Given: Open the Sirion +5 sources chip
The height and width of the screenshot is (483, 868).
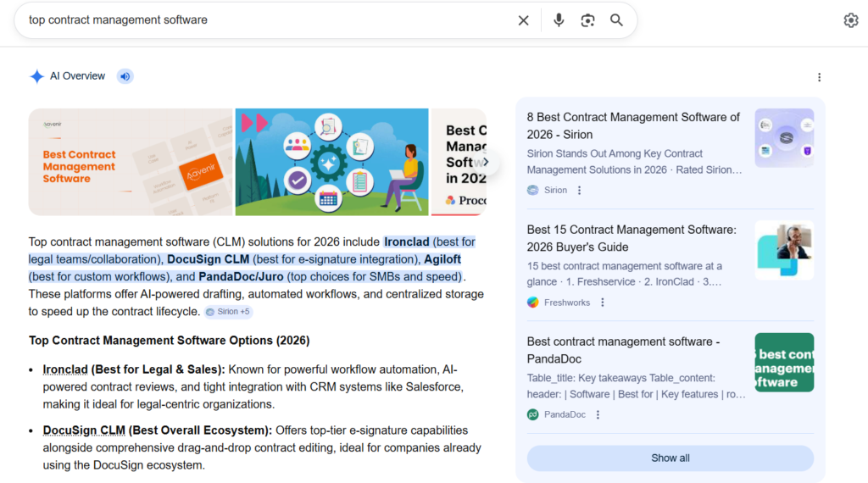Looking at the screenshot, I should click(x=228, y=312).
